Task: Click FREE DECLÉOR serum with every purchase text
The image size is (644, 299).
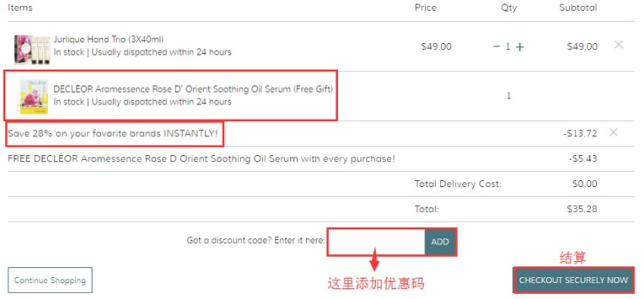Action: [202, 159]
